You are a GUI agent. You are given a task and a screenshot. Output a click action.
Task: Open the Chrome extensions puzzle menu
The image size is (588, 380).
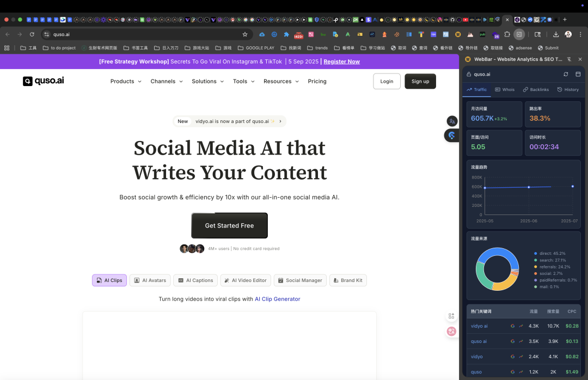[x=507, y=34]
